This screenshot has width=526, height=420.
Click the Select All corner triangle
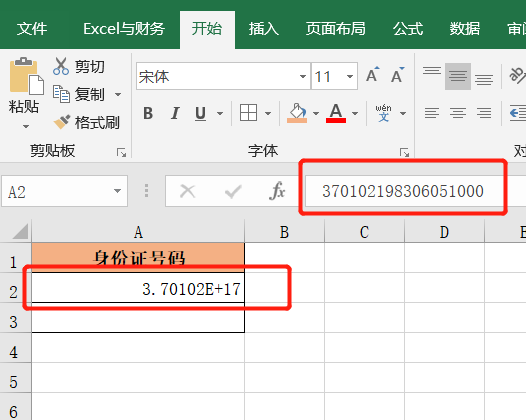click(20, 231)
